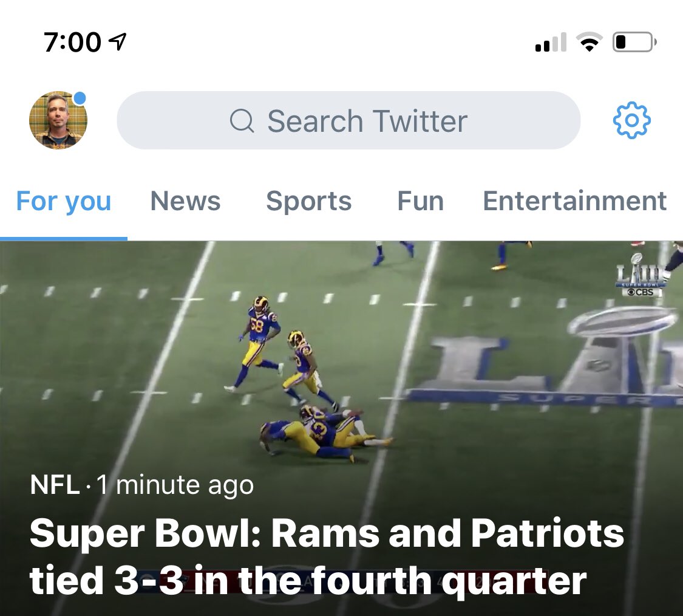Open the Entertainment tab

[x=574, y=201]
